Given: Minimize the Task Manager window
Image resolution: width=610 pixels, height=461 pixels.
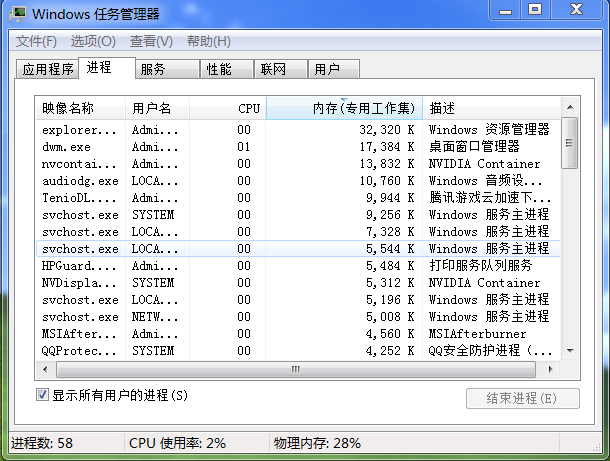Looking at the screenshot, I should (x=505, y=9).
